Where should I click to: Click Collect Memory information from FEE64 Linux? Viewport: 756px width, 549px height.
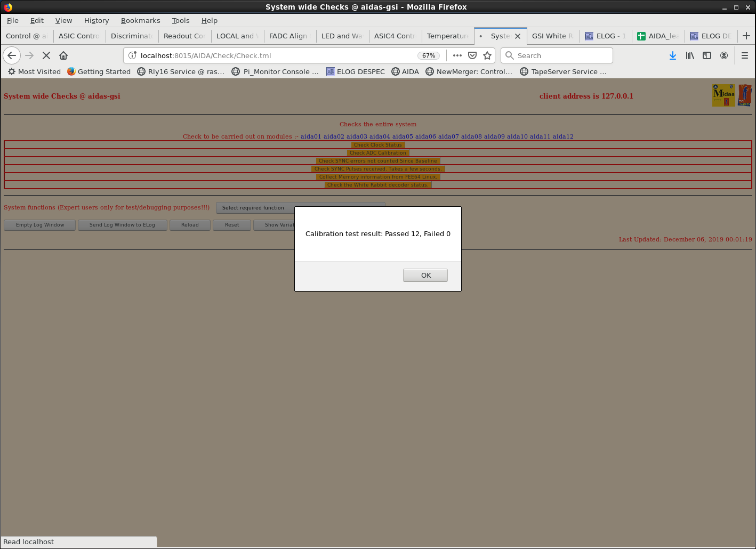[378, 177]
